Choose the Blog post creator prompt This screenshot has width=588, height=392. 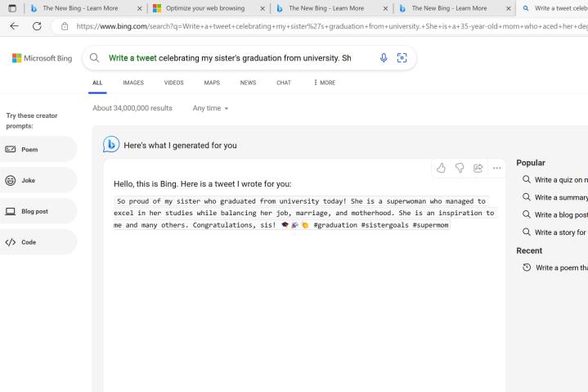click(x=41, y=211)
